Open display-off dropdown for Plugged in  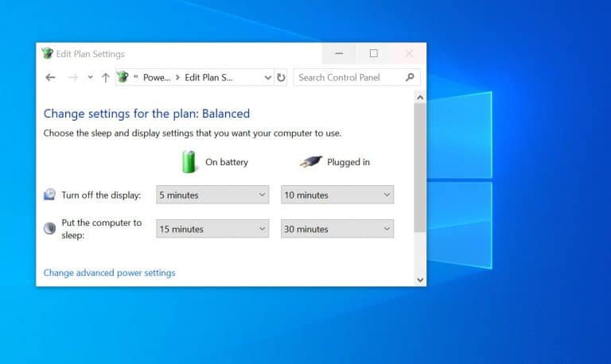[337, 195]
